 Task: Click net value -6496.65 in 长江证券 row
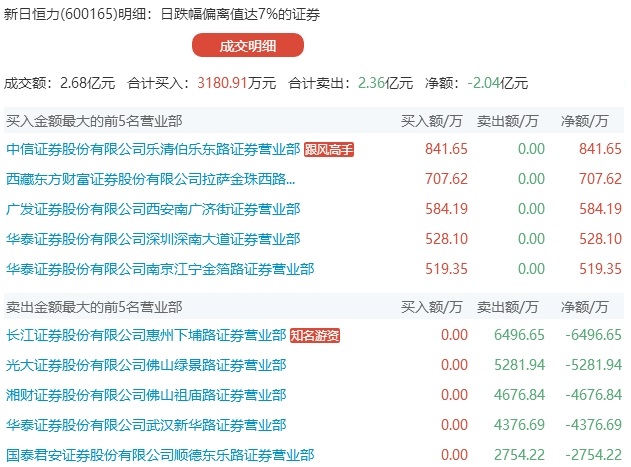click(x=594, y=335)
